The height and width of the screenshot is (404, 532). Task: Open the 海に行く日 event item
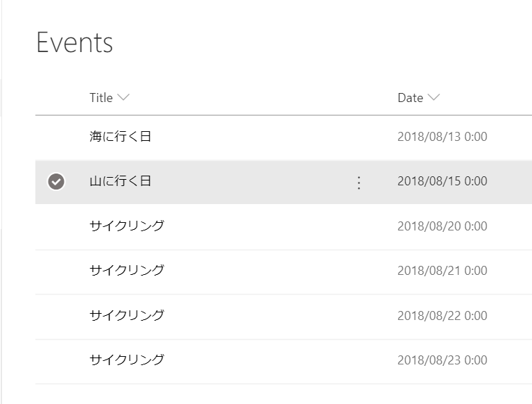(120, 137)
